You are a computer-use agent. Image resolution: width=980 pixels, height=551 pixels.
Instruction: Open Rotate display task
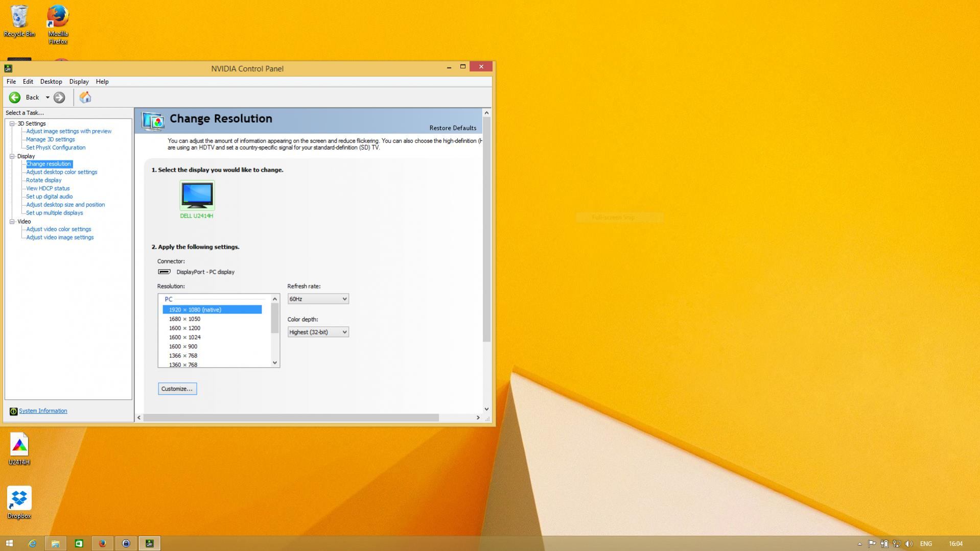[x=44, y=180]
